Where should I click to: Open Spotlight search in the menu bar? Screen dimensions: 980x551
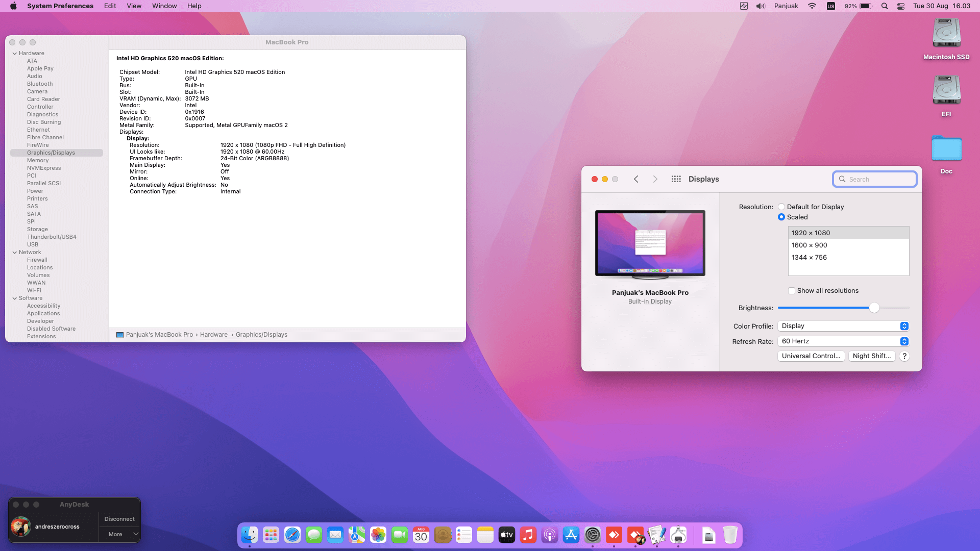(x=885, y=6)
